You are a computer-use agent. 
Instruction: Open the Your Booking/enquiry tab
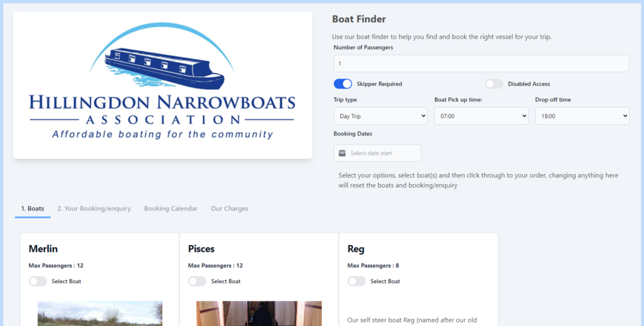[94, 209]
